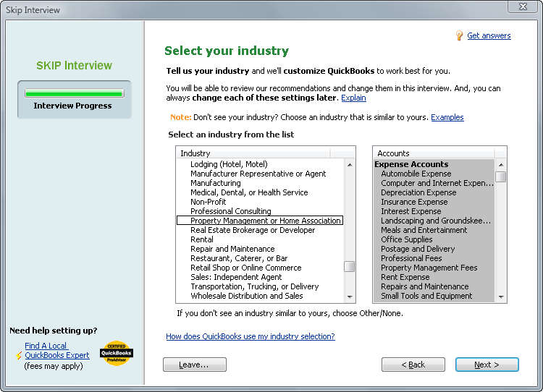This screenshot has height=392, width=543.
Task: Select Real Estate Brokerage or Developer
Action: (253, 230)
